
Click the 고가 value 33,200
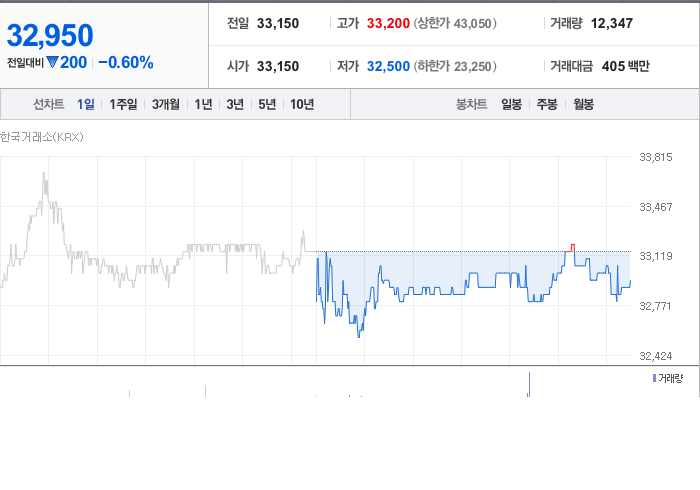point(388,23)
